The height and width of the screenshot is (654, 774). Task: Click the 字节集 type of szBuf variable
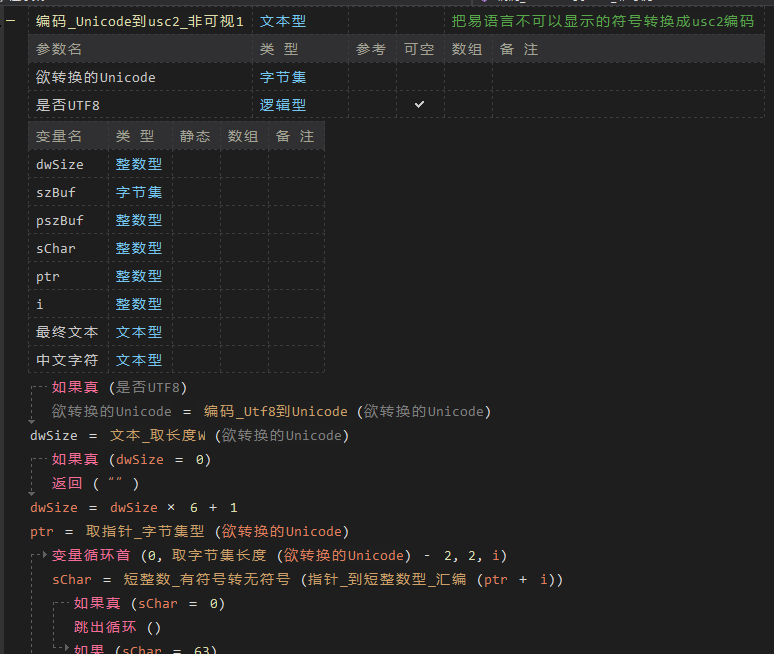click(139, 192)
